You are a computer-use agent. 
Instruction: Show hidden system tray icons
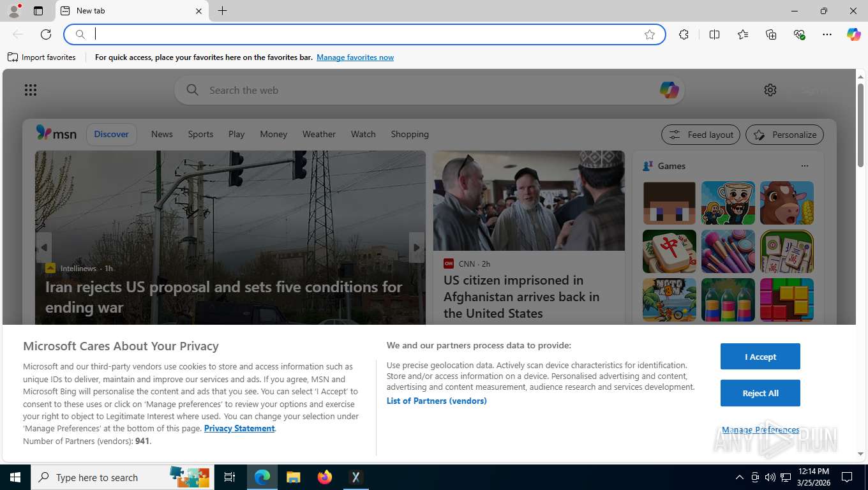[x=740, y=477]
